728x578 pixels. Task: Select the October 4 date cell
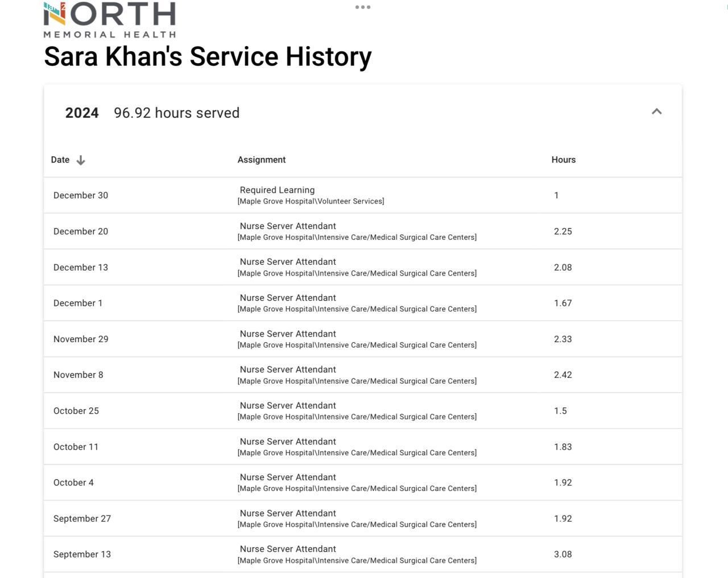pos(73,483)
